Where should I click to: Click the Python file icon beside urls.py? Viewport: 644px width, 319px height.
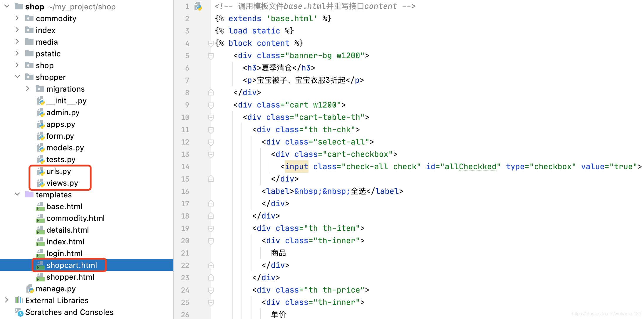tap(41, 171)
